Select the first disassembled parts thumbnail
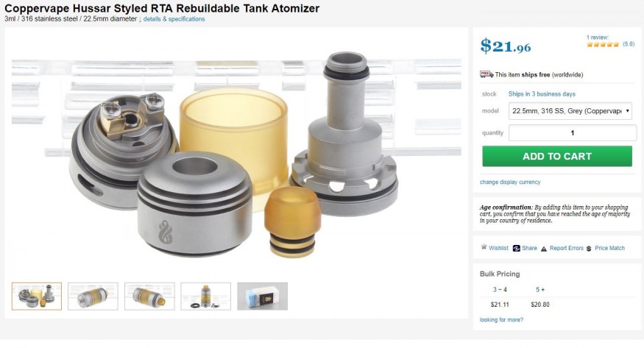644x348 pixels. [37, 296]
